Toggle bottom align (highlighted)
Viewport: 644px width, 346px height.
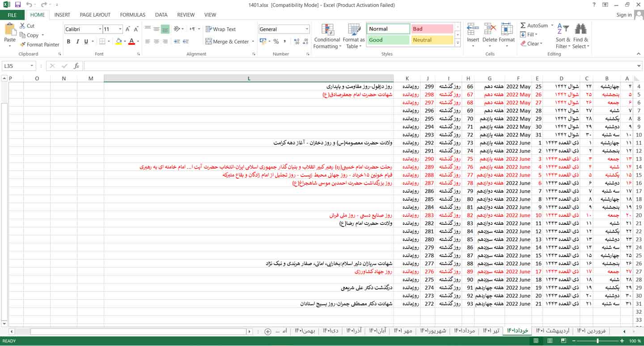pos(165,29)
